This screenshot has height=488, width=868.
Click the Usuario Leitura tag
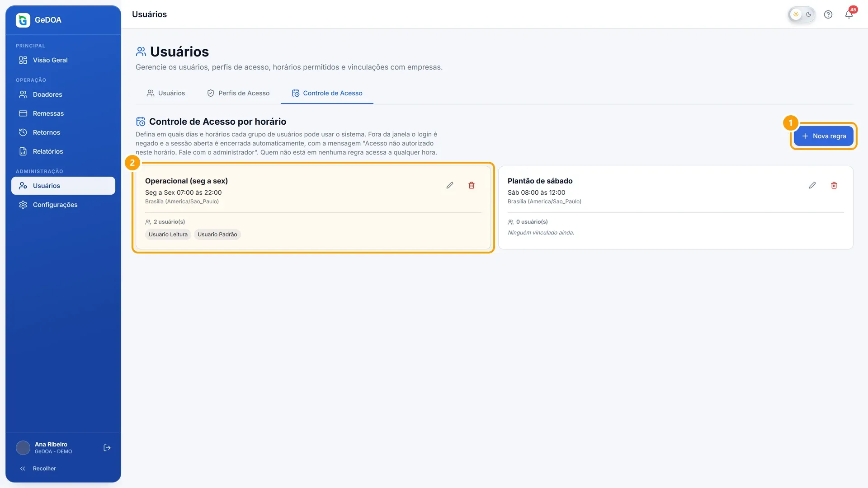pos(168,235)
